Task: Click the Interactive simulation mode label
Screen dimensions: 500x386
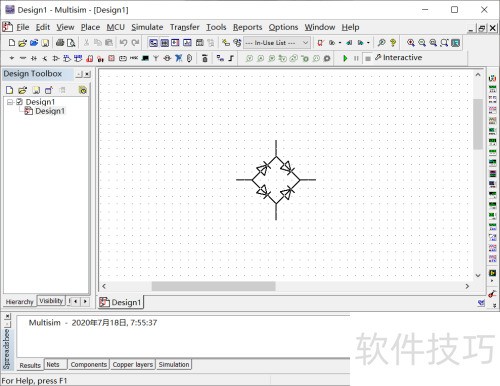Action: click(402, 58)
